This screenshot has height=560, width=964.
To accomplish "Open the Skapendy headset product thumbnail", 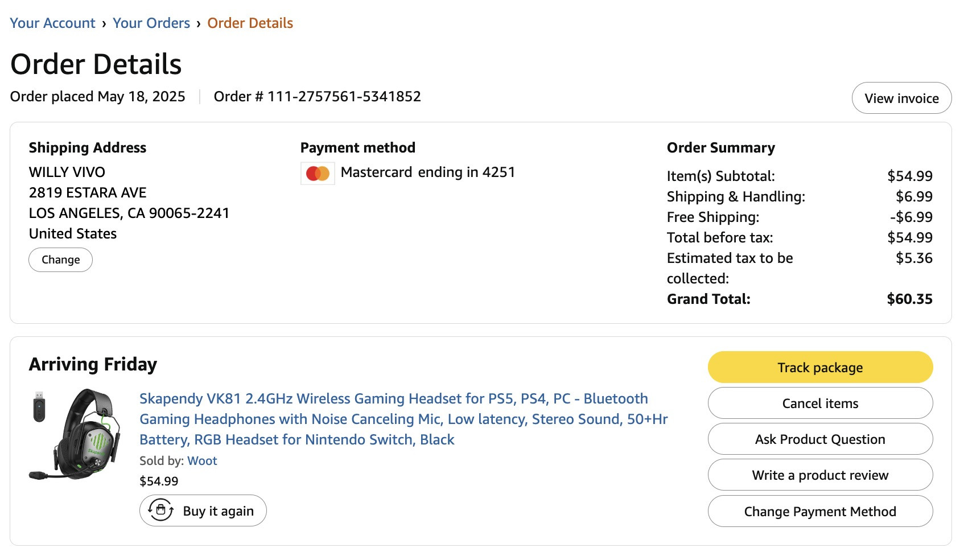I will tap(75, 434).
